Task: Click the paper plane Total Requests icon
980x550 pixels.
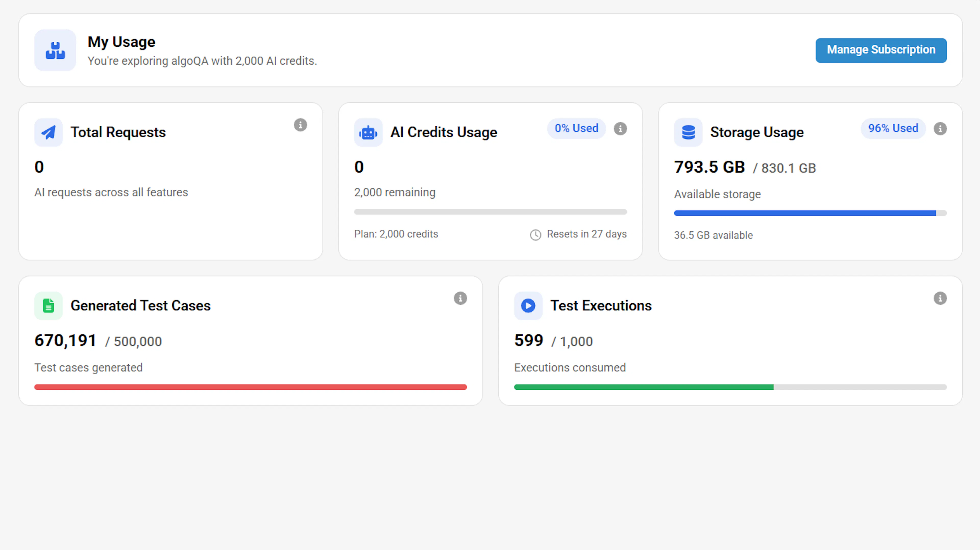Action: coord(48,133)
